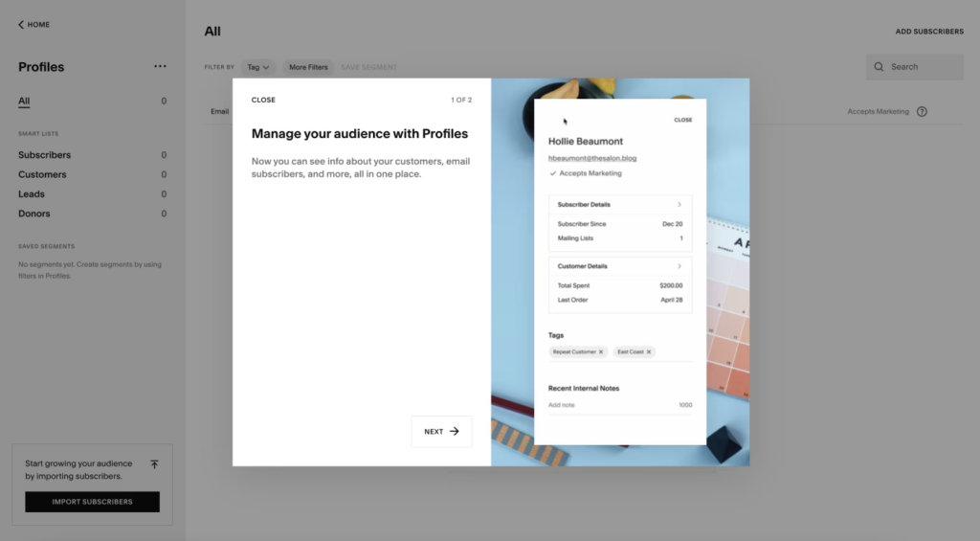Open the Tag filter dropdown
The image size is (980, 541).
click(x=257, y=67)
